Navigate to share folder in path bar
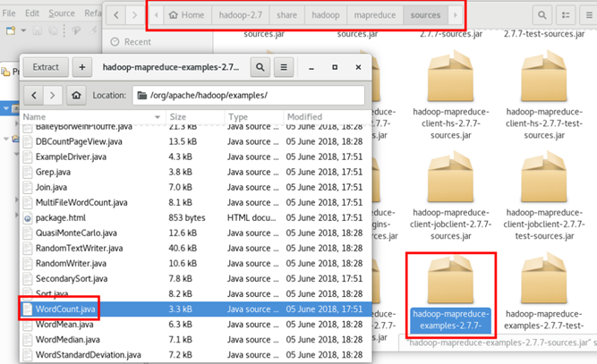 point(286,15)
